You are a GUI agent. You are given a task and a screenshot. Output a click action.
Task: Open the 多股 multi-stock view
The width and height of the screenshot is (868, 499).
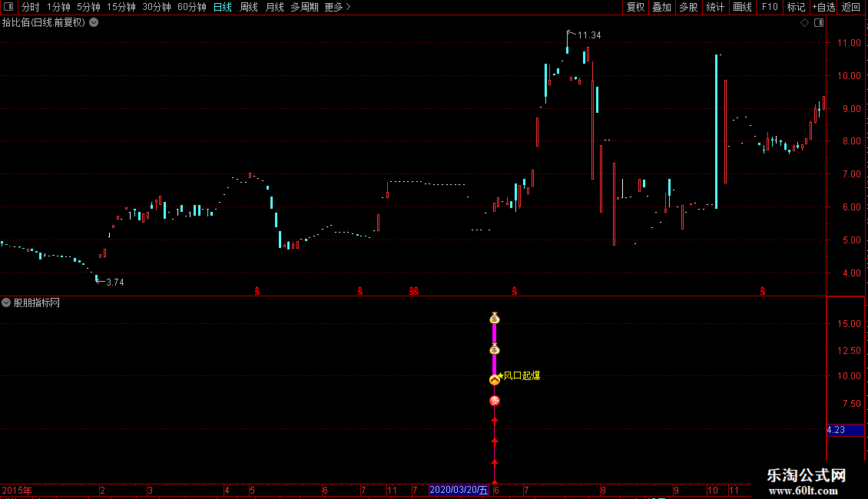point(688,7)
